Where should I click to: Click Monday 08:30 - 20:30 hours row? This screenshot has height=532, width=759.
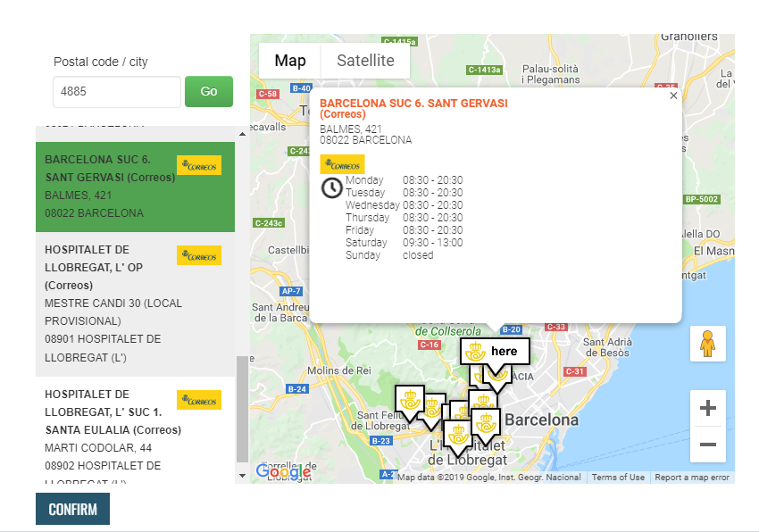tap(405, 180)
